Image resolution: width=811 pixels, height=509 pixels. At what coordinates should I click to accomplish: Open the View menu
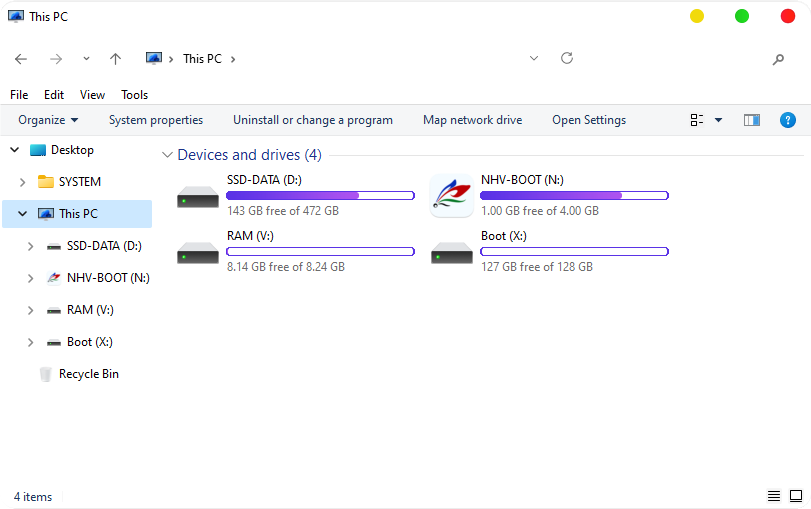92,95
